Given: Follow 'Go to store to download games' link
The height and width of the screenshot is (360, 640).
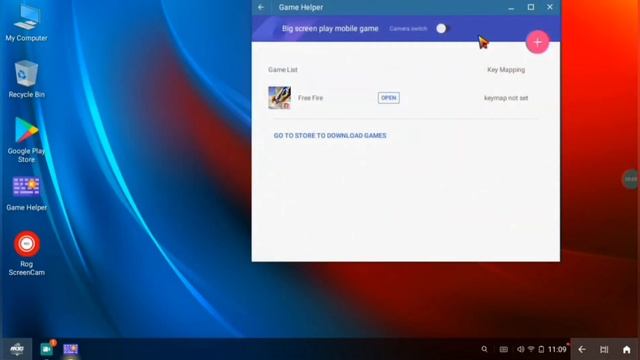Looking at the screenshot, I should click(x=330, y=136).
